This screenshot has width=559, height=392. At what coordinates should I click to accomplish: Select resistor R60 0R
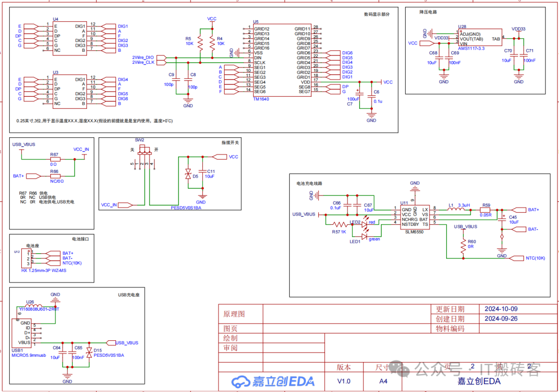pyautogui.click(x=463, y=245)
